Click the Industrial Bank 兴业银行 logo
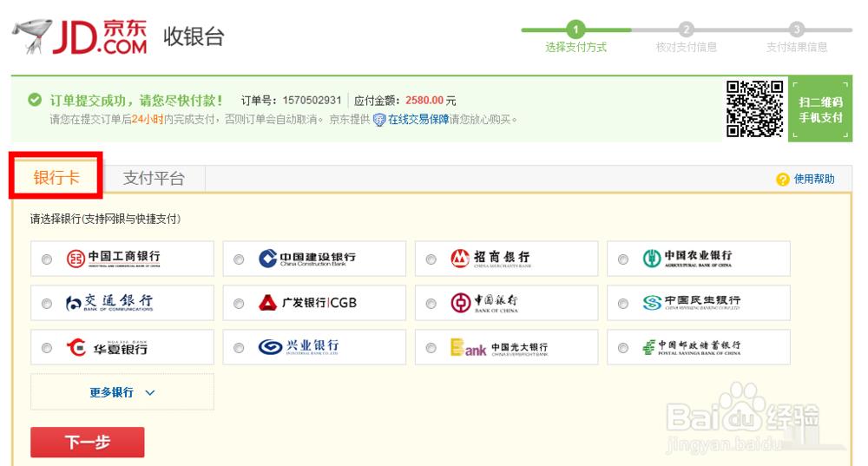 click(299, 347)
